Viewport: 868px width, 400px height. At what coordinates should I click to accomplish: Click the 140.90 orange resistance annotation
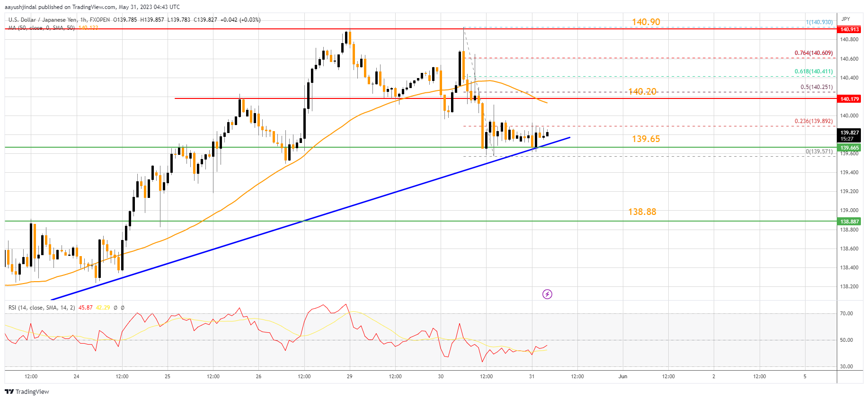646,22
